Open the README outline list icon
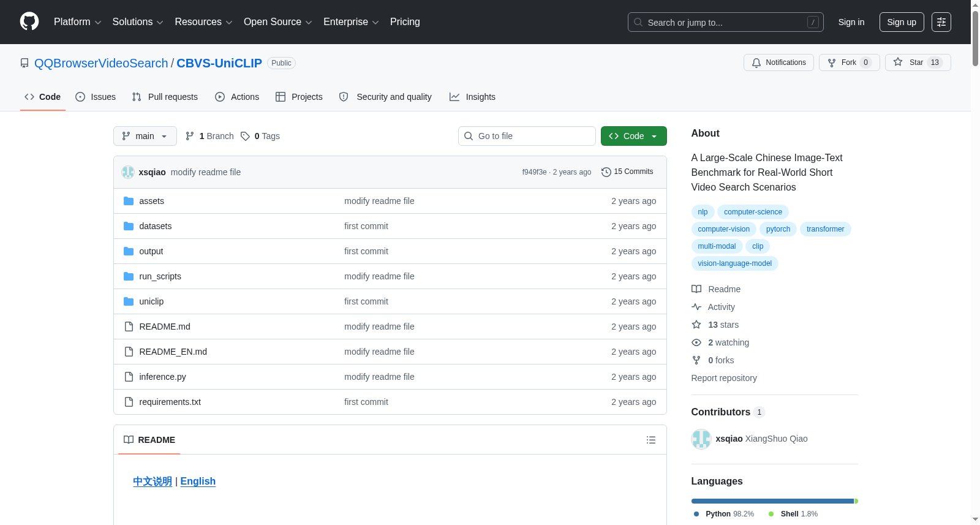This screenshot has height=525, width=980. 651,440
